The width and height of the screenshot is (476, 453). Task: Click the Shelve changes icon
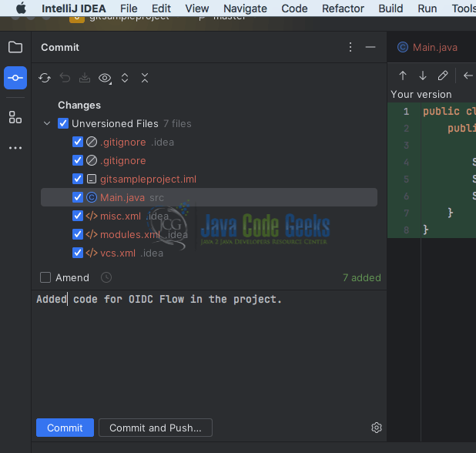click(x=85, y=78)
